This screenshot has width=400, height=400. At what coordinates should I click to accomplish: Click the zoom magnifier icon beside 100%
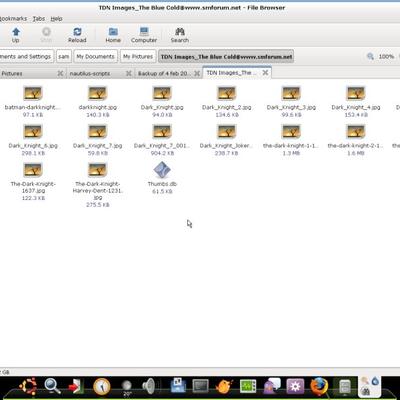(x=370, y=56)
